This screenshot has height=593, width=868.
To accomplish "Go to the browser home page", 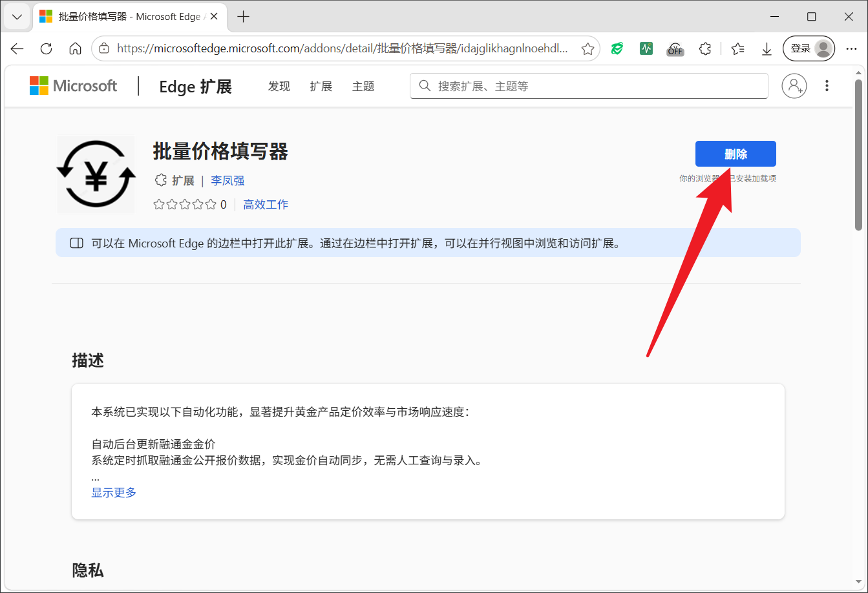I will click(75, 49).
